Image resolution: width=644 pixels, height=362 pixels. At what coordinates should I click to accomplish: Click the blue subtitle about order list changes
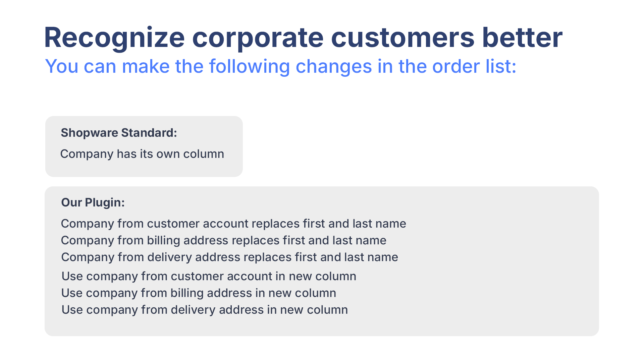[x=280, y=66]
